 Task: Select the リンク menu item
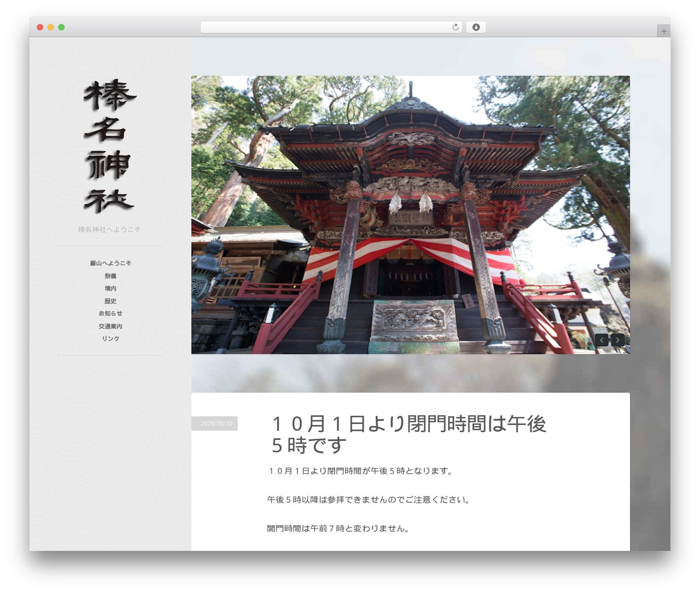pos(110,339)
